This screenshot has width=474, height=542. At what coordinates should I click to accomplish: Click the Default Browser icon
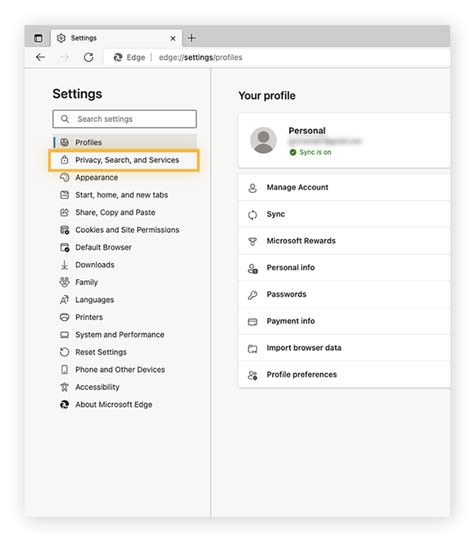[65, 247]
